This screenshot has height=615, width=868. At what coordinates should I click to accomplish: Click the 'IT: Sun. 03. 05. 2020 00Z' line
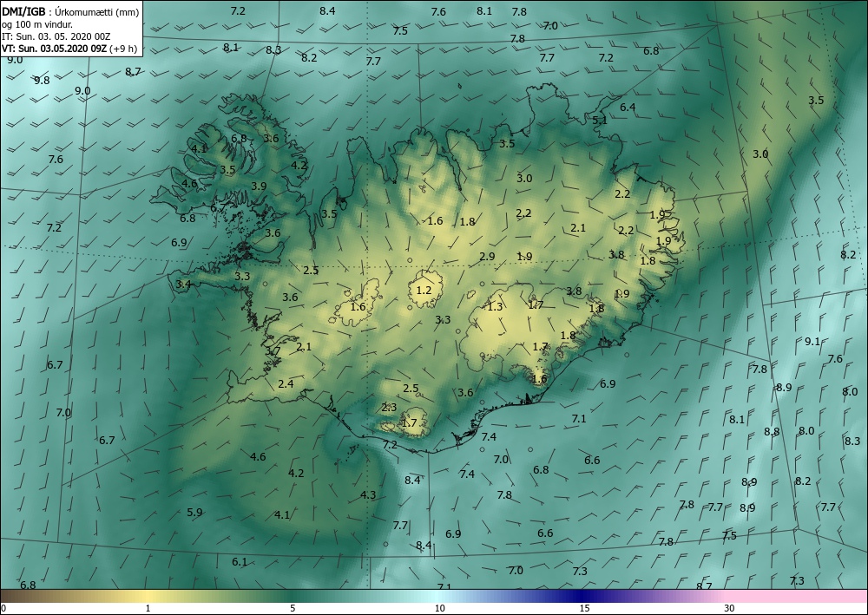(x=56, y=36)
